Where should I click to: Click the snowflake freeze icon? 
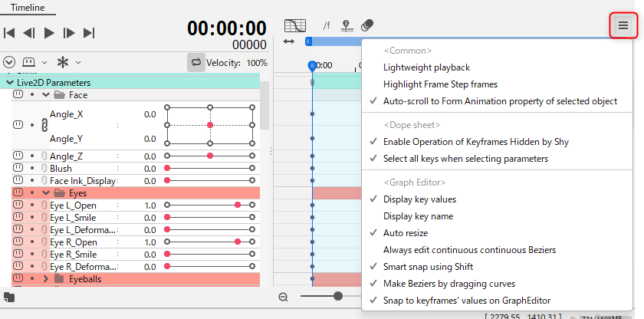pos(63,62)
